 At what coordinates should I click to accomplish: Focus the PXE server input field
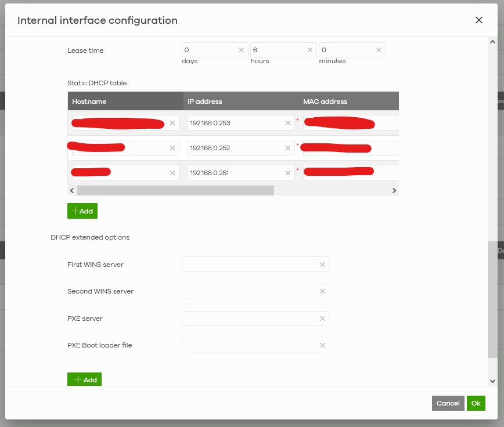tap(250, 319)
